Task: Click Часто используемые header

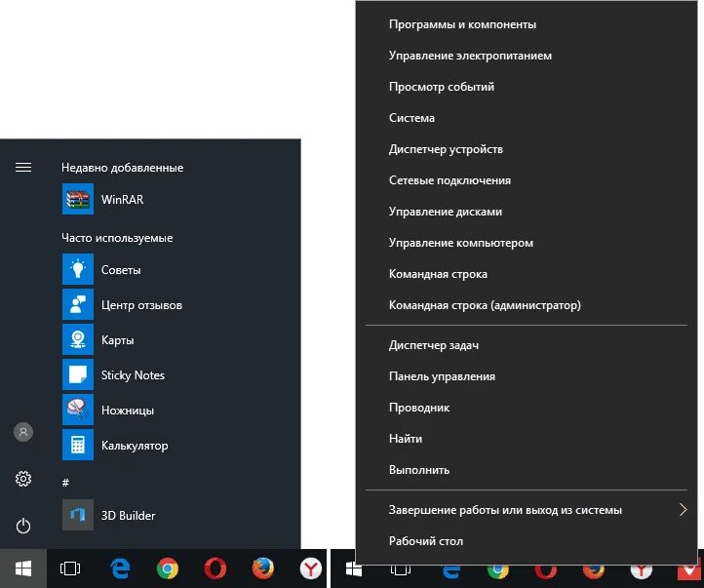Action: point(117,238)
